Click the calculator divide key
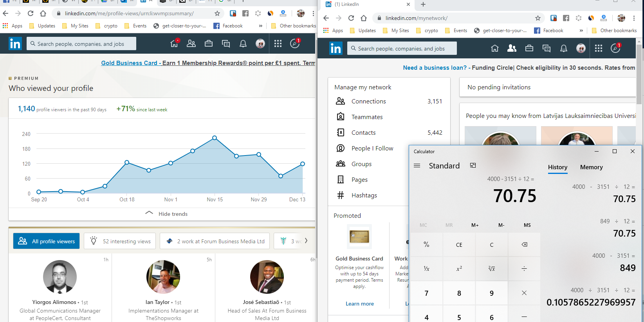This screenshot has height=322, width=644. 524,268
